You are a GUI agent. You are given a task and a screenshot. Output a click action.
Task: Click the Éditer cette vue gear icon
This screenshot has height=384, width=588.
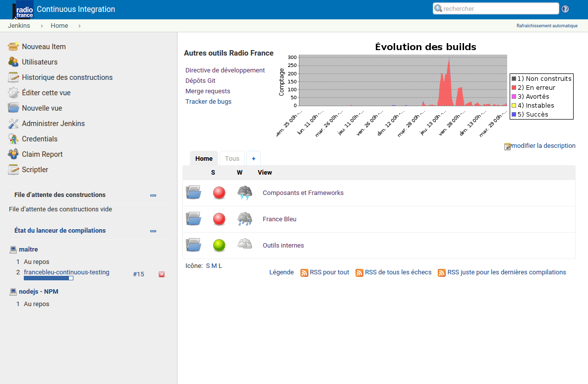click(13, 93)
